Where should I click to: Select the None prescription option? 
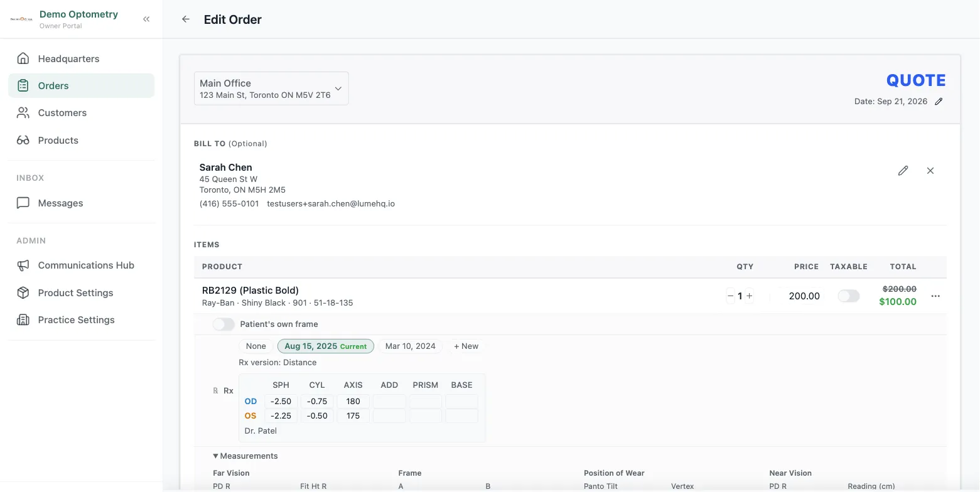pos(256,346)
